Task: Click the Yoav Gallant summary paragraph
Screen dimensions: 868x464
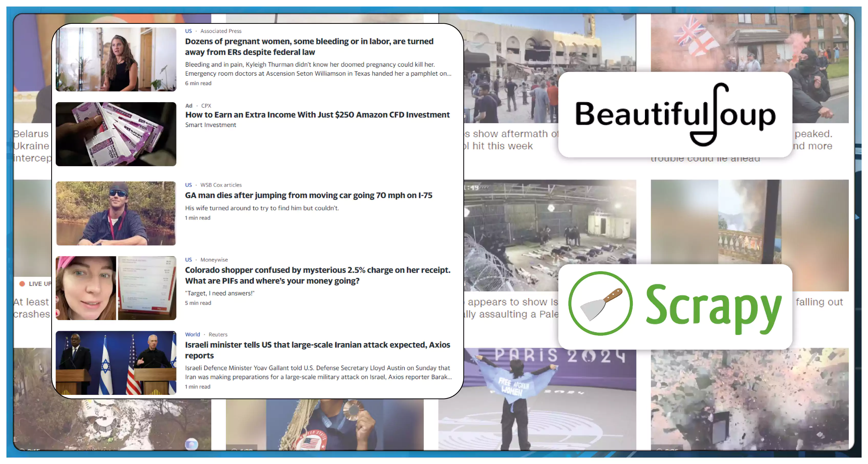Action: [318, 372]
